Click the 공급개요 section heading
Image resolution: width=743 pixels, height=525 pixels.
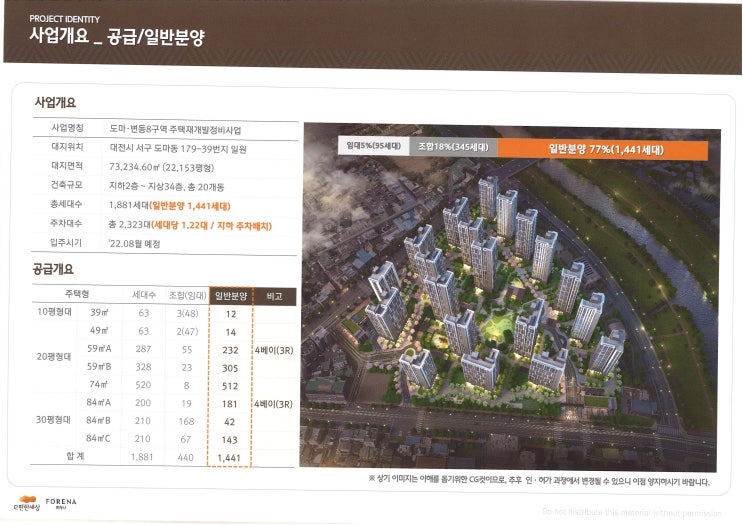[x=53, y=269]
